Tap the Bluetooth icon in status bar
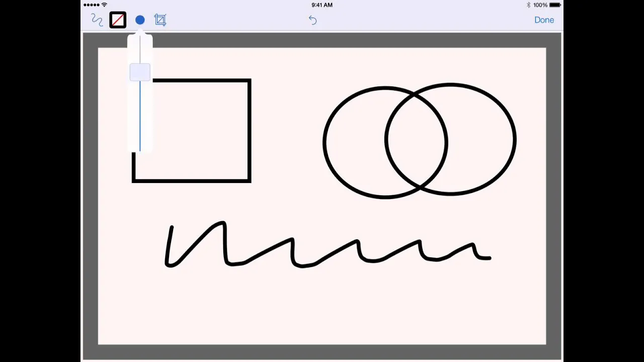Viewport: 644px width, 362px height. (x=528, y=5)
